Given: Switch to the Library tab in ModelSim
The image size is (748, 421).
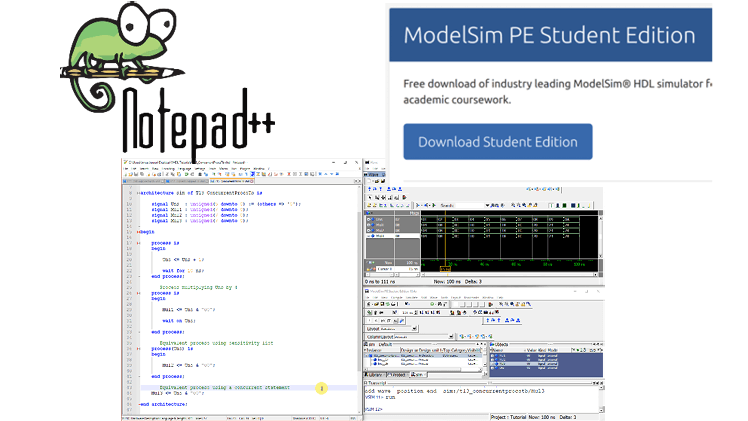Looking at the screenshot, I should click(374, 375).
